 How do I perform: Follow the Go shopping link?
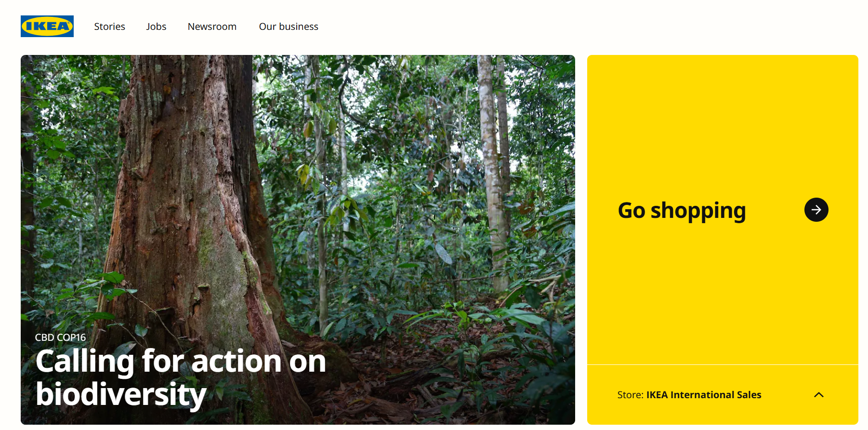coord(682,210)
